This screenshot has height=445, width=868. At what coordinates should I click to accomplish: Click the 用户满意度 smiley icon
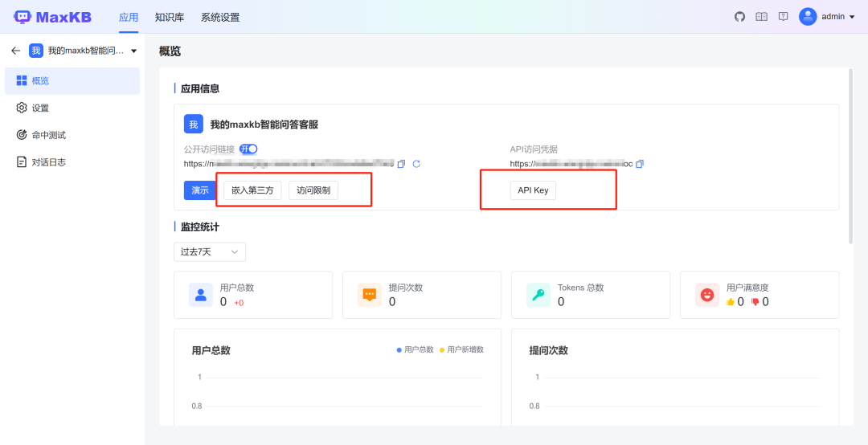pyautogui.click(x=707, y=295)
